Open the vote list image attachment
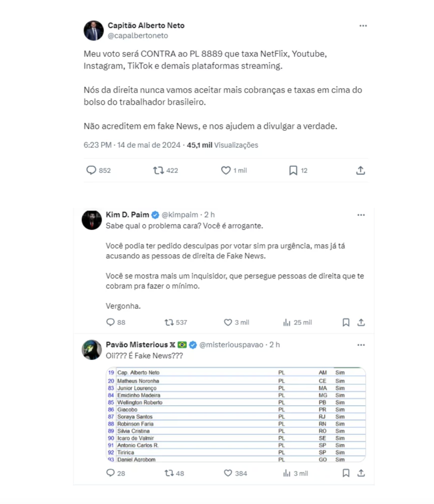Viewport: 434px width, 504px height. point(235,414)
